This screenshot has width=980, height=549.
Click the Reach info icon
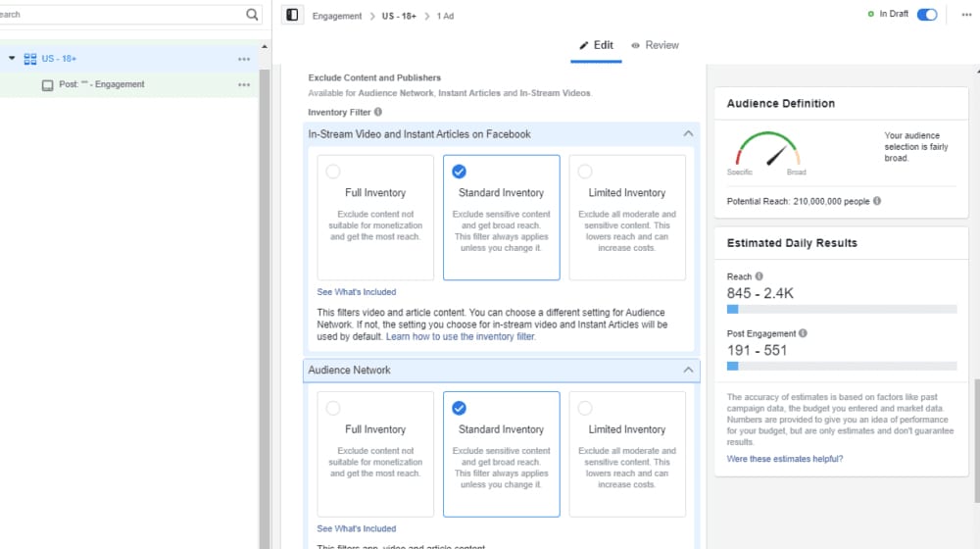coord(759,277)
